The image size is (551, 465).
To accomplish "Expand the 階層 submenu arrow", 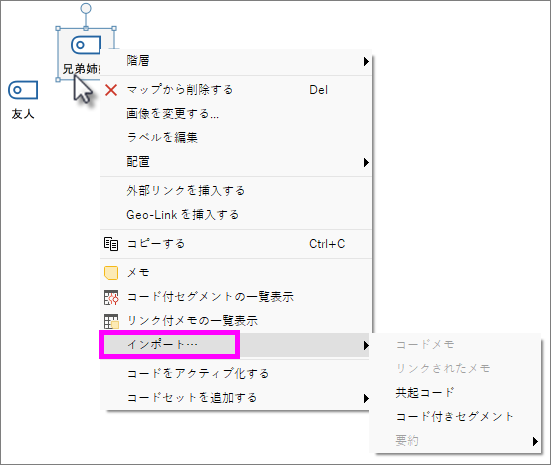I will click(x=366, y=62).
